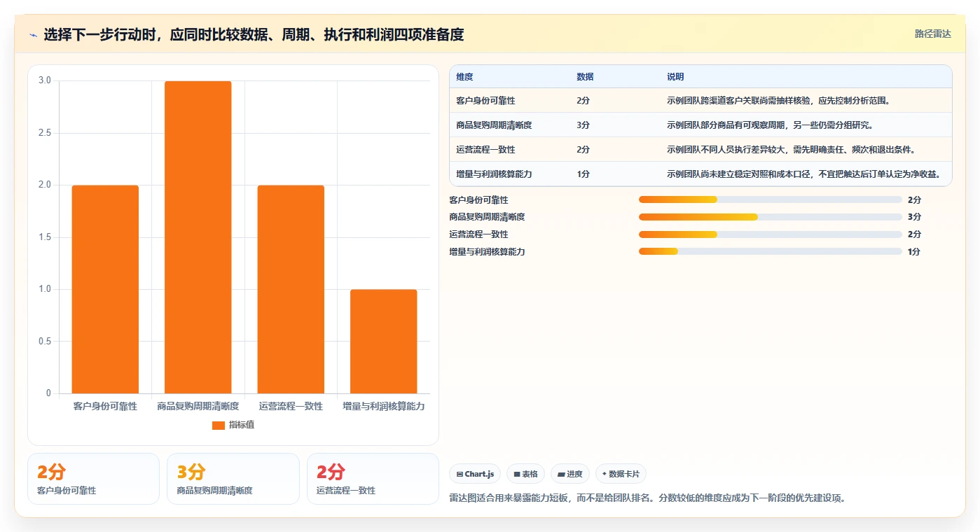Click the 表格 tag chip
This screenshot has width=980, height=532.
(526, 474)
